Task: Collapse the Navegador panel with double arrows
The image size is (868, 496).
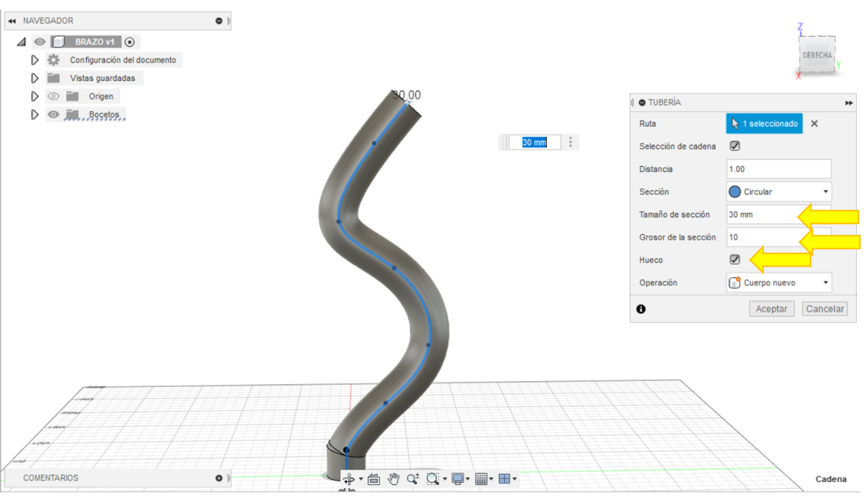Action: 12,21
